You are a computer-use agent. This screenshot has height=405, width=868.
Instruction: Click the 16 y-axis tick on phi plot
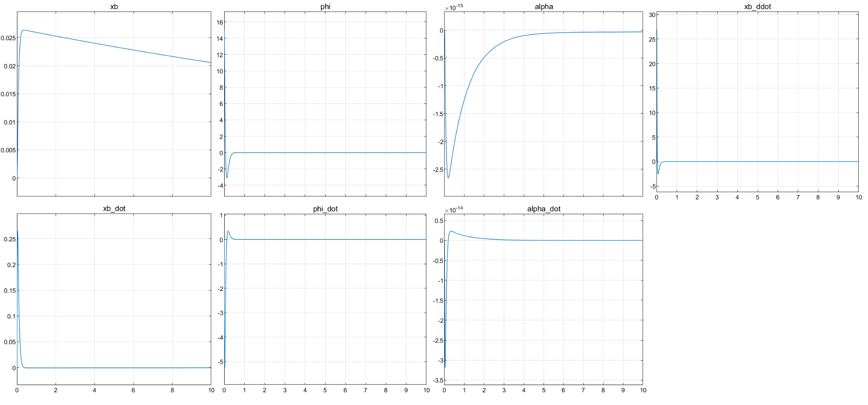tap(220, 22)
